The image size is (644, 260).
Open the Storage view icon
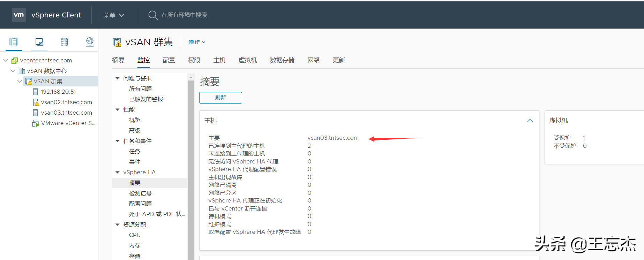[65, 42]
